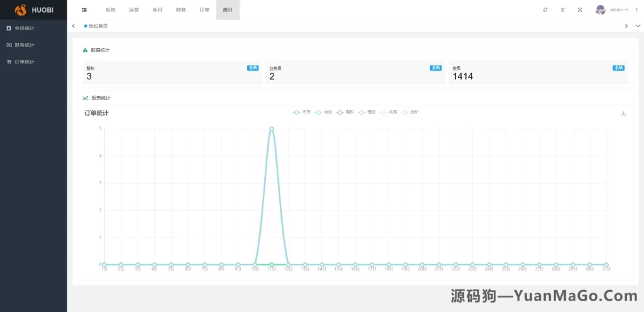Click the data point at 10日
Image resolution: width=644 pixels, height=312 pixels.
point(255,265)
